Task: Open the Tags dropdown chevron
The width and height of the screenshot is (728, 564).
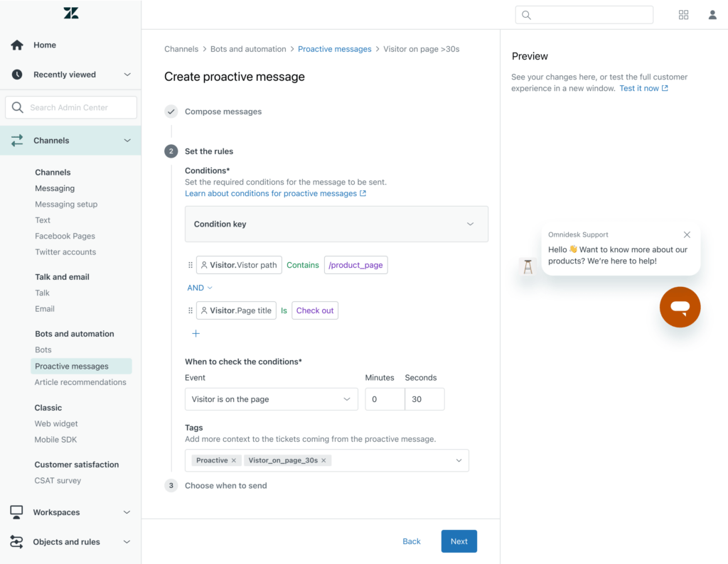Action: 459,460
